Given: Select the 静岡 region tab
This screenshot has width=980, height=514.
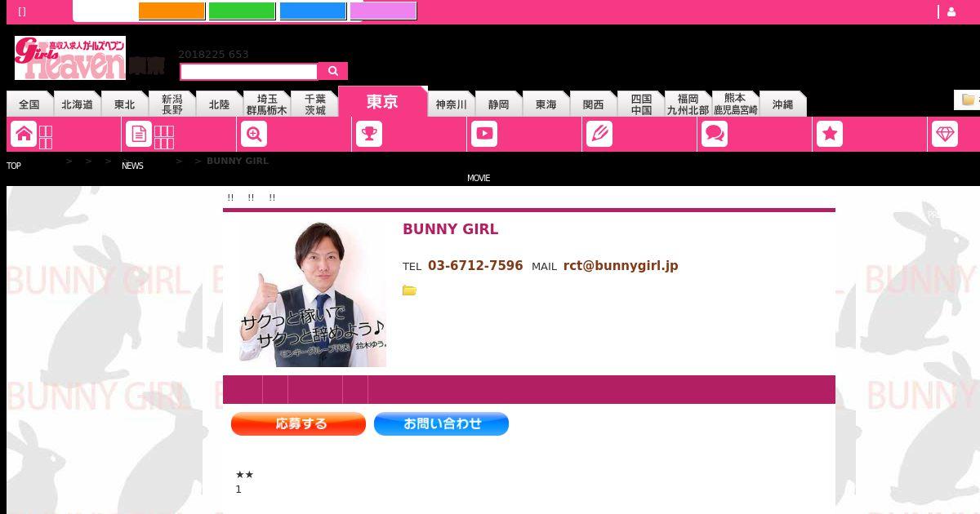Looking at the screenshot, I should [x=499, y=104].
